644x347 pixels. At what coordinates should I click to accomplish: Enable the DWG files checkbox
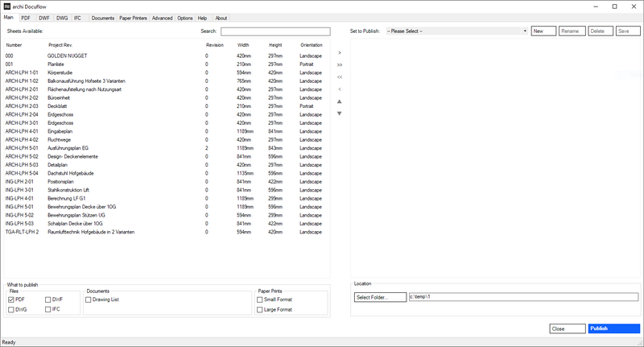tap(11, 309)
